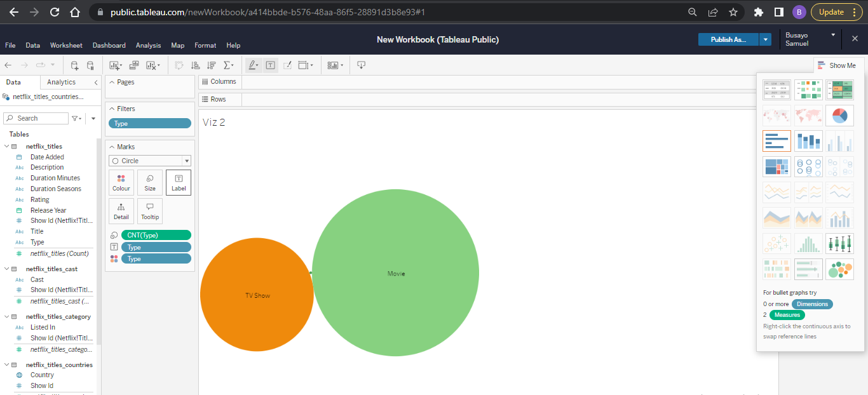Click the Duplicate sheet icon
The width and height of the screenshot is (868, 395).
tap(134, 65)
